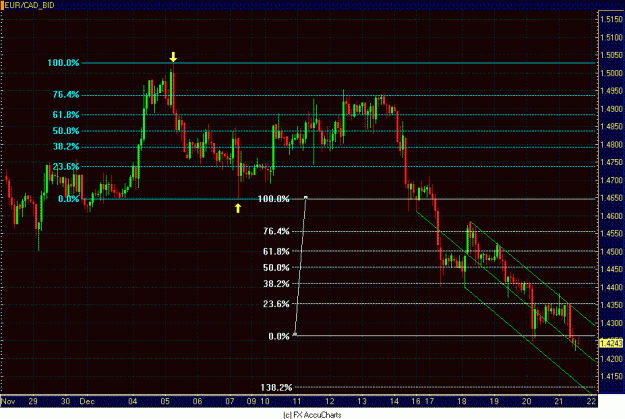Click the cyan 38.2% Fibonacci label
This screenshot has width=625, height=419.
click(x=66, y=147)
